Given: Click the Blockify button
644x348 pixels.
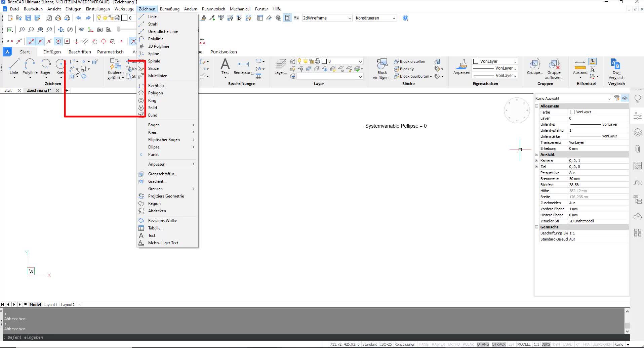Looking at the screenshot, I should (x=404, y=69).
